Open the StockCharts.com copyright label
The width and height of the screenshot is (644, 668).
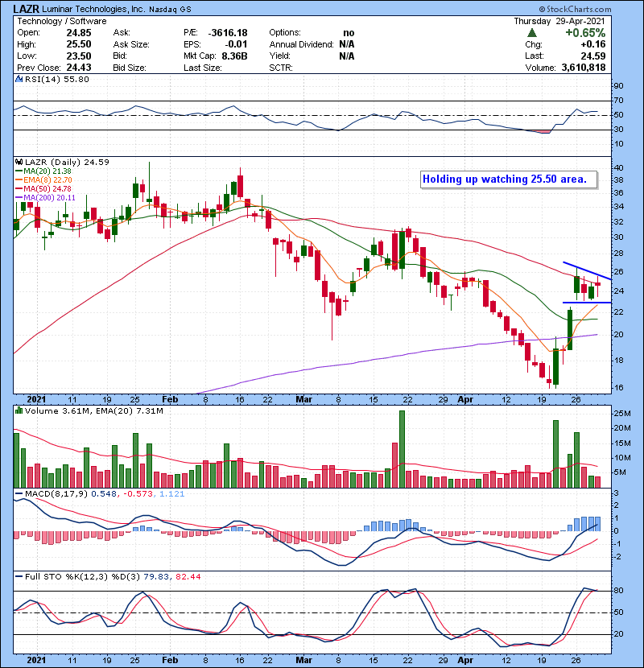click(x=575, y=9)
